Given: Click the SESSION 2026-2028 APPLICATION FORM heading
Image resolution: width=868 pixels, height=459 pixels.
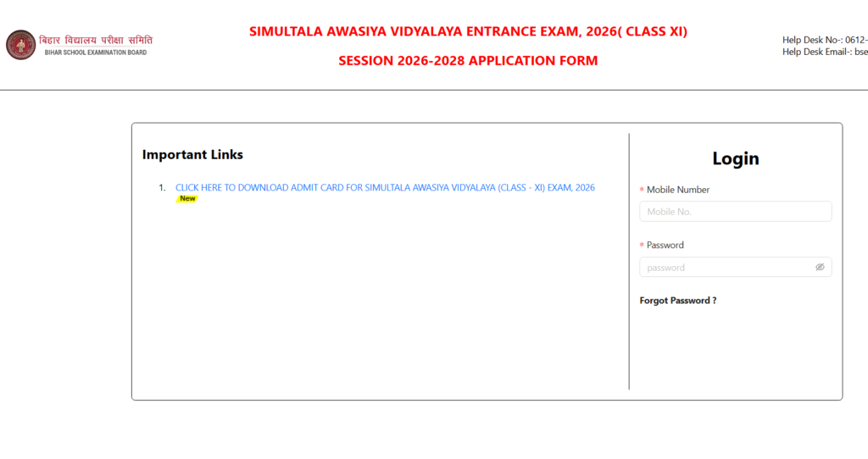Looking at the screenshot, I should [x=468, y=60].
